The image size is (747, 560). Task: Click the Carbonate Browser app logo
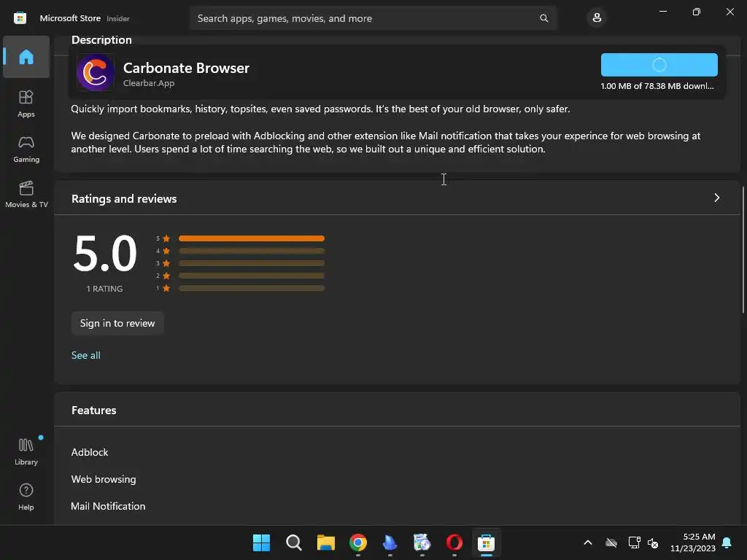[96, 72]
